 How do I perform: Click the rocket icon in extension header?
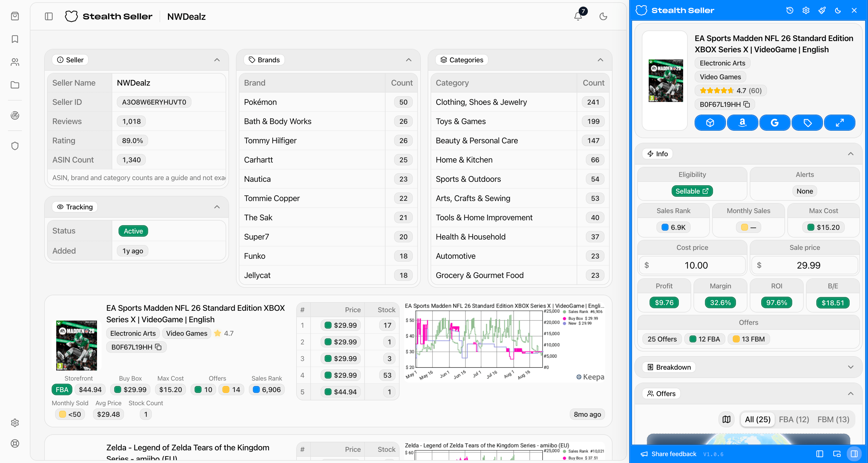click(x=822, y=10)
